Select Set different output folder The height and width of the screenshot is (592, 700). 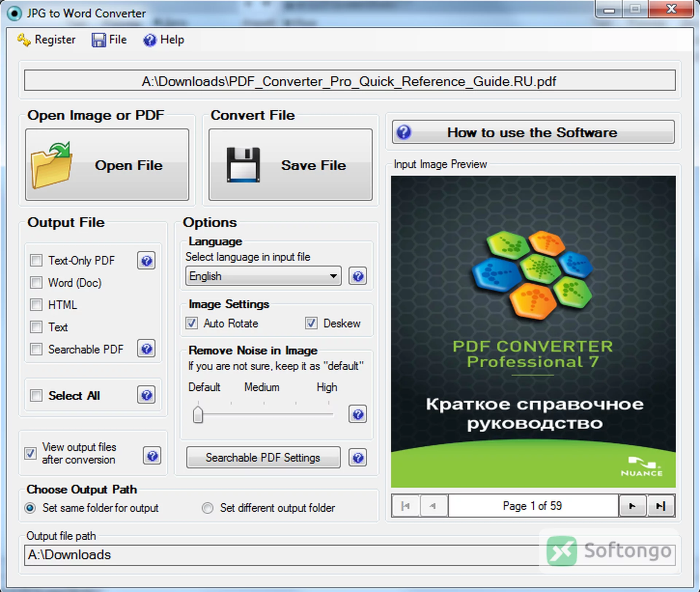(207, 508)
